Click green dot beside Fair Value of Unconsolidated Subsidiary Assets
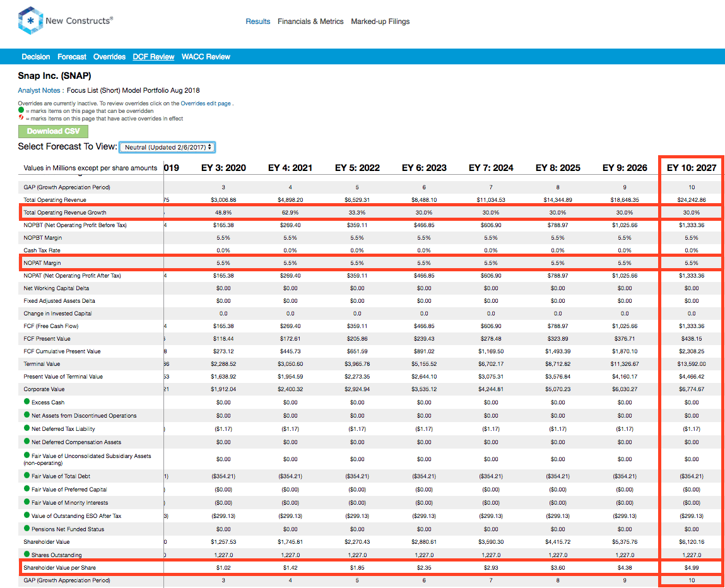Image resolution: width=725 pixels, height=588 pixels. coord(27,455)
